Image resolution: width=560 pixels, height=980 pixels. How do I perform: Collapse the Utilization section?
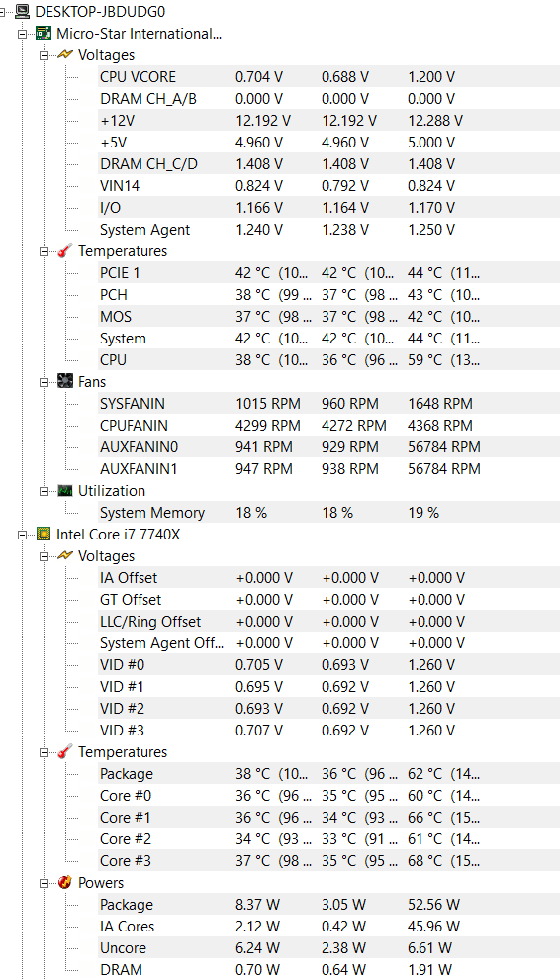(44, 491)
